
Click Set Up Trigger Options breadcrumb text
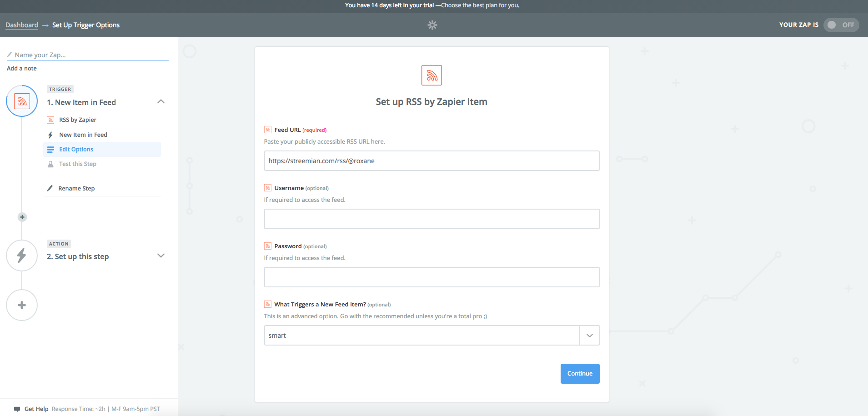[x=86, y=25]
